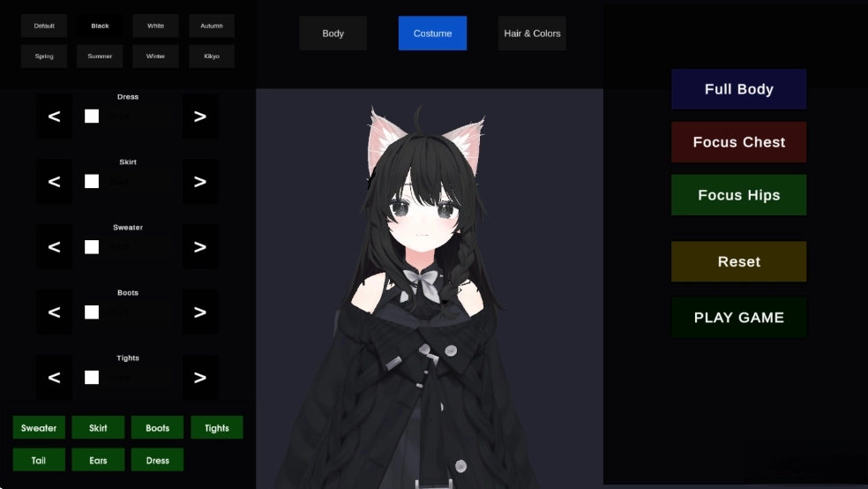Viewport: 868px width, 489px height.
Task: Click the white color square for Skirt
Action: tap(92, 182)
